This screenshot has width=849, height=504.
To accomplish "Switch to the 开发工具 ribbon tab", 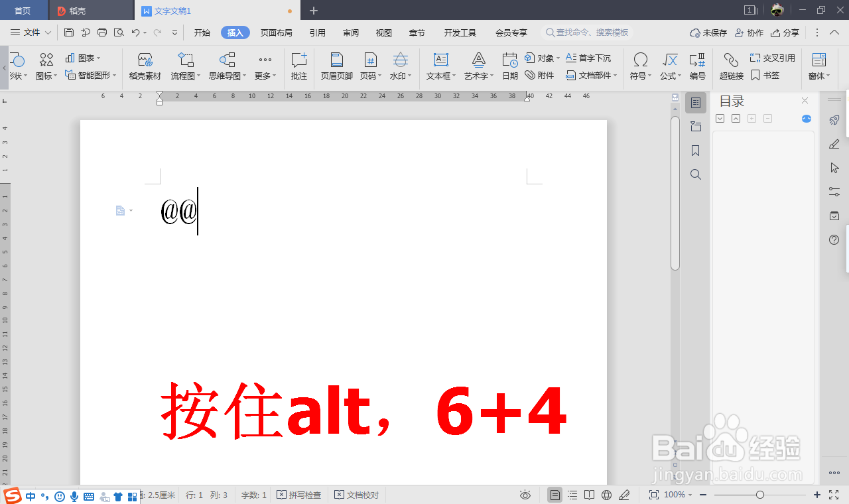I will [x=460, y=32].
